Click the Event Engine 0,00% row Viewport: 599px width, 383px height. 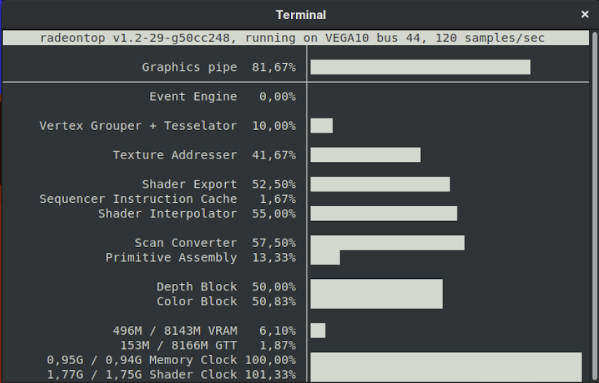222,96
